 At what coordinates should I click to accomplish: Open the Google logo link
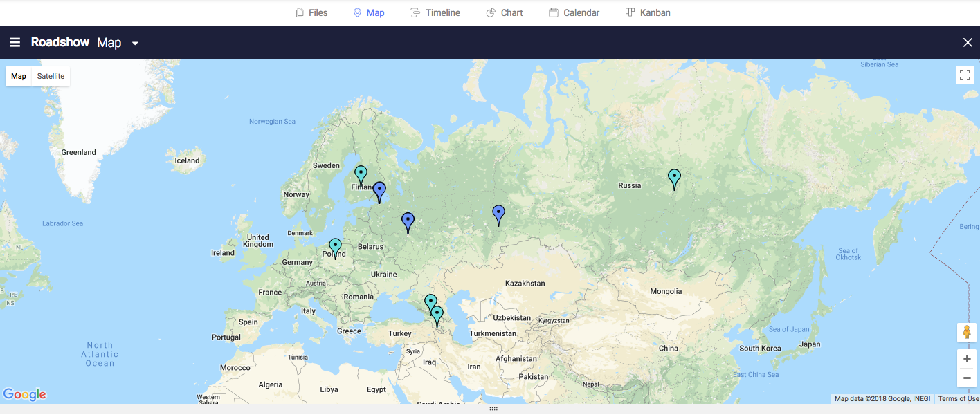tap(25, 394)
